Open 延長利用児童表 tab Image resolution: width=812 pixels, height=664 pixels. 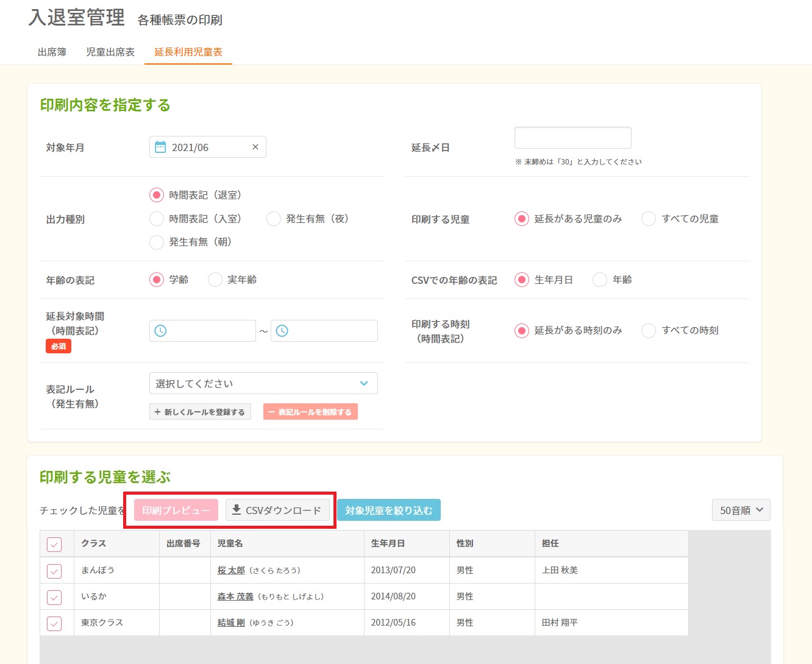188,52
